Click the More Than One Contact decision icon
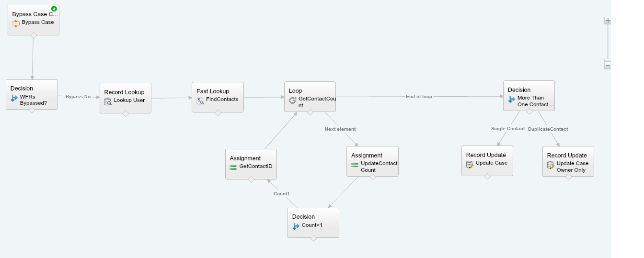 512,99
